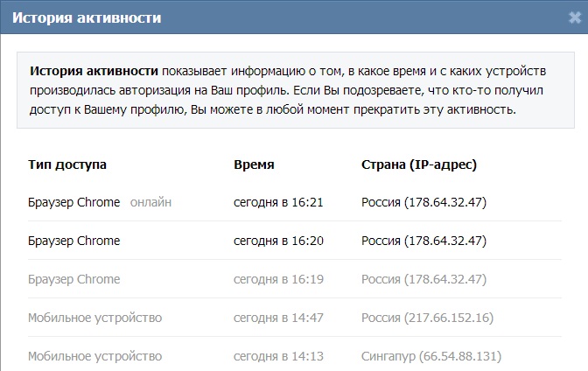Select the time сегодня в 16:21
The image size is (588, 371).
pyautogui.click(x=278, y=203)
